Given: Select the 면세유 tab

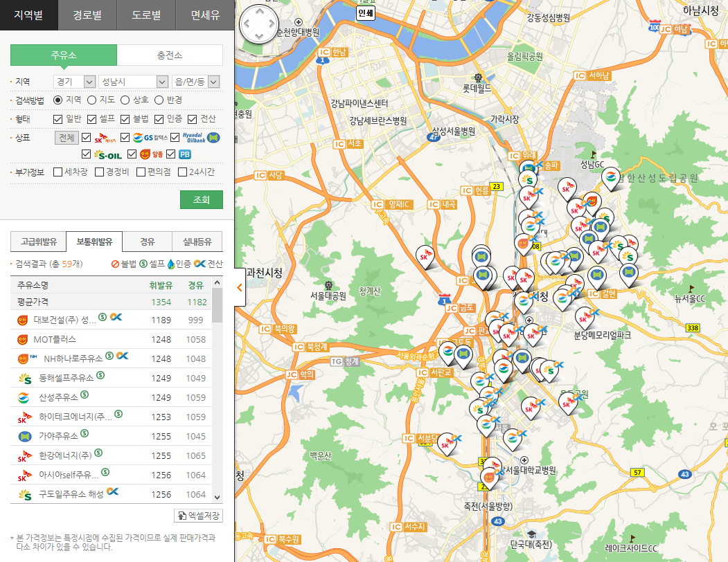Looking at the screenshot, I should (205, 15).
